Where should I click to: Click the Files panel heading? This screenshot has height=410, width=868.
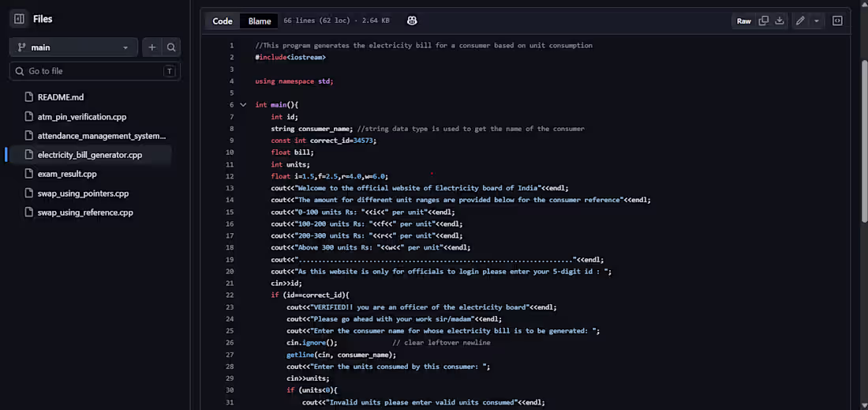coord(43,19)
